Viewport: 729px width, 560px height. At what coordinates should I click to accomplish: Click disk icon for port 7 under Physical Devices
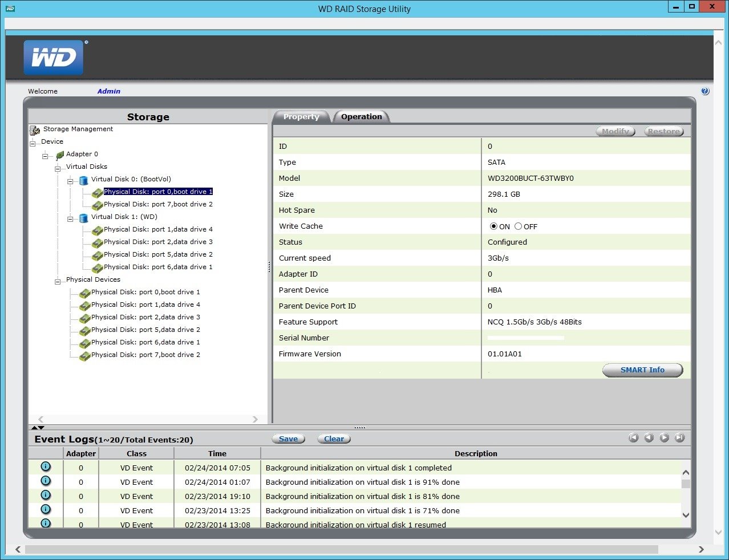coord(84,356)
